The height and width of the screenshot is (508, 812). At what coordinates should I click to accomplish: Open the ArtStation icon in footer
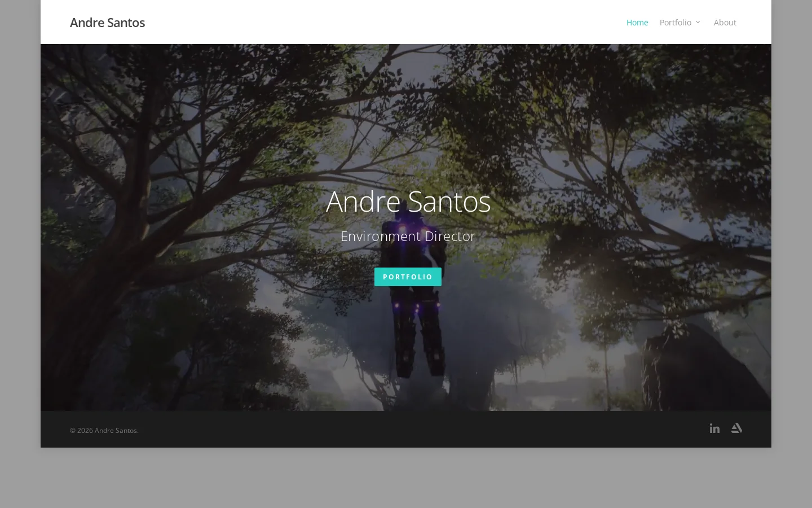pyautogui.click(x=736, y=428)
